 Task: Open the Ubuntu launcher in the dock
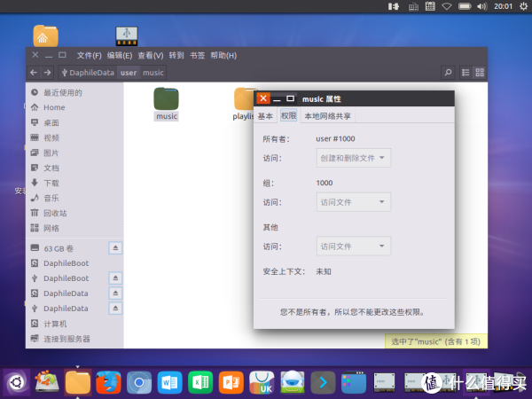coord(16,382)
